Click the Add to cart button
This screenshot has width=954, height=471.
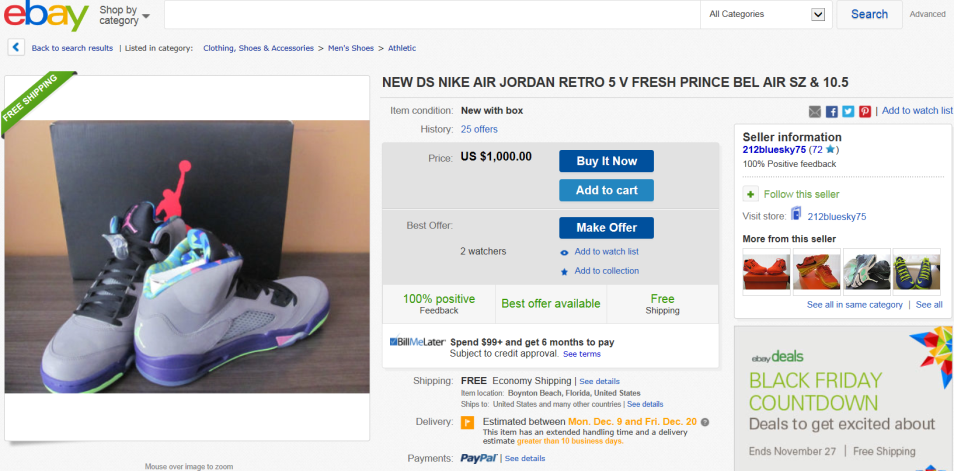[606, 190]
